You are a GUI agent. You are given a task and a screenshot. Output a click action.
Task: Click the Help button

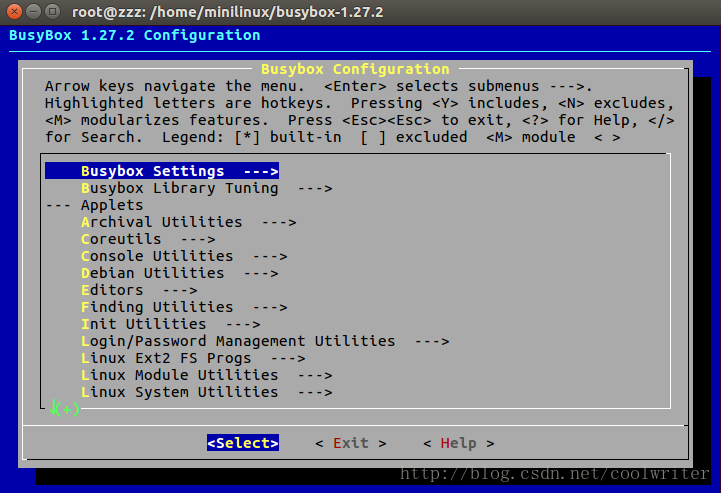pos(459,443)
